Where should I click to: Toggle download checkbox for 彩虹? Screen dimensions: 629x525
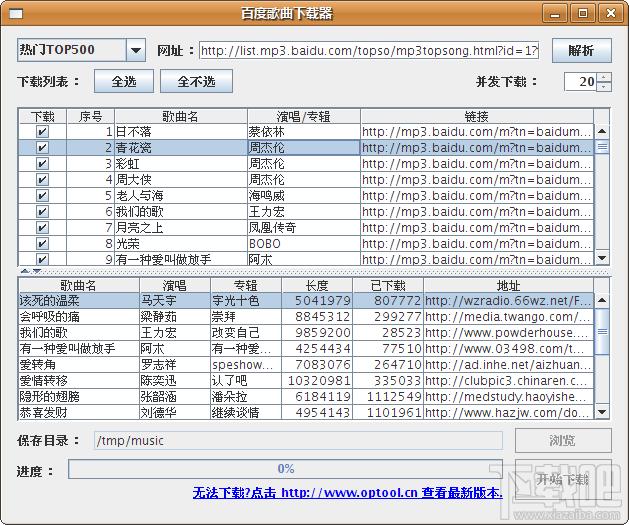click(42, 164)
